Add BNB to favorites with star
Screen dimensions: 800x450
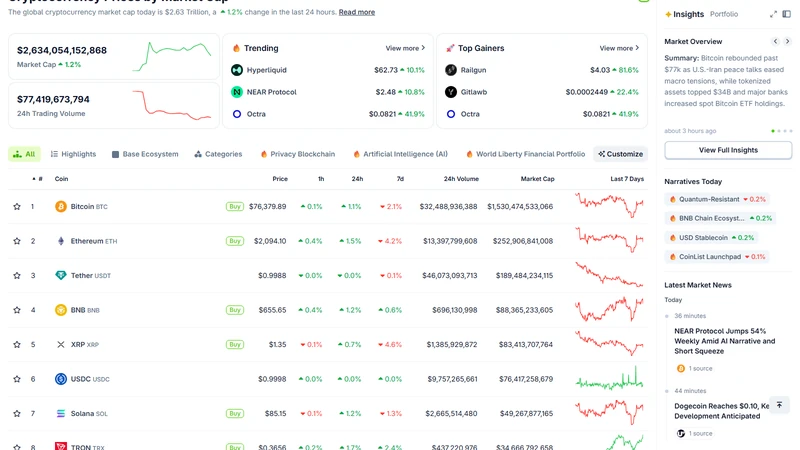[17, 310]
